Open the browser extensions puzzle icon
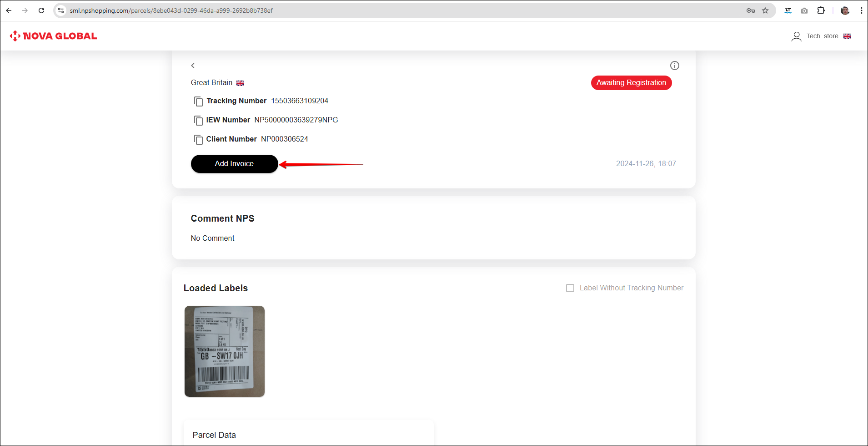This screenshot has height=446, width=868. [821, 10]
